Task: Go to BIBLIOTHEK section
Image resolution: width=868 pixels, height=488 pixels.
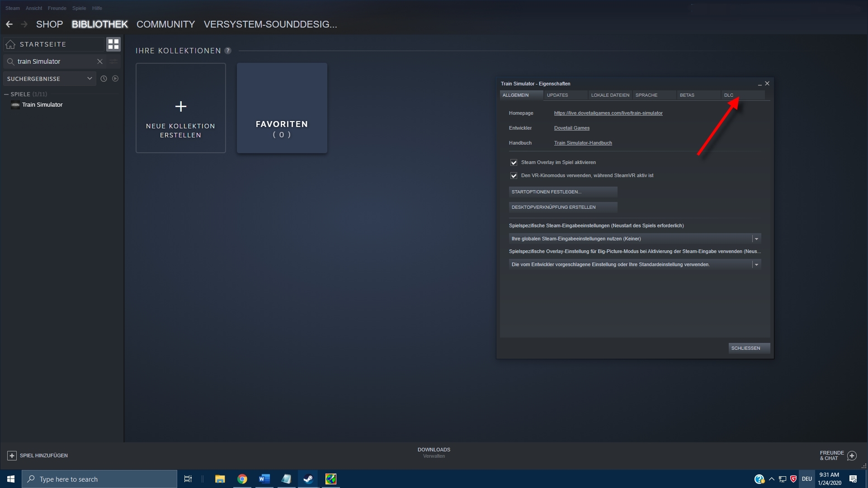Action: pyautogui.click(x=100, y=24)
